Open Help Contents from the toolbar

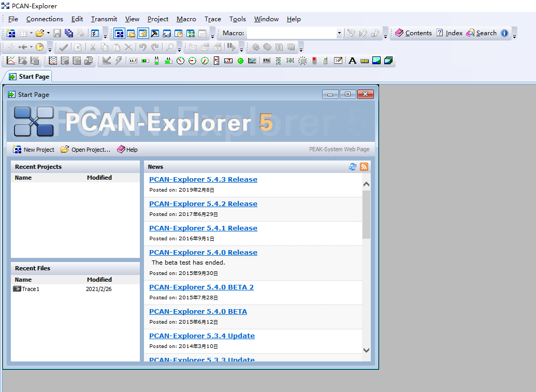(413, 33)
